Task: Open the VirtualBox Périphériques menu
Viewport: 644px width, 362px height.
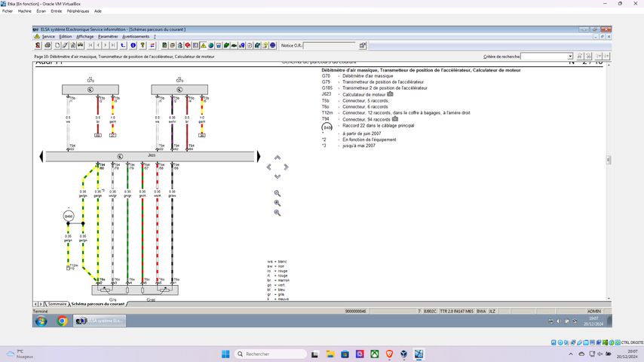Action: click(x=78, y=11)
